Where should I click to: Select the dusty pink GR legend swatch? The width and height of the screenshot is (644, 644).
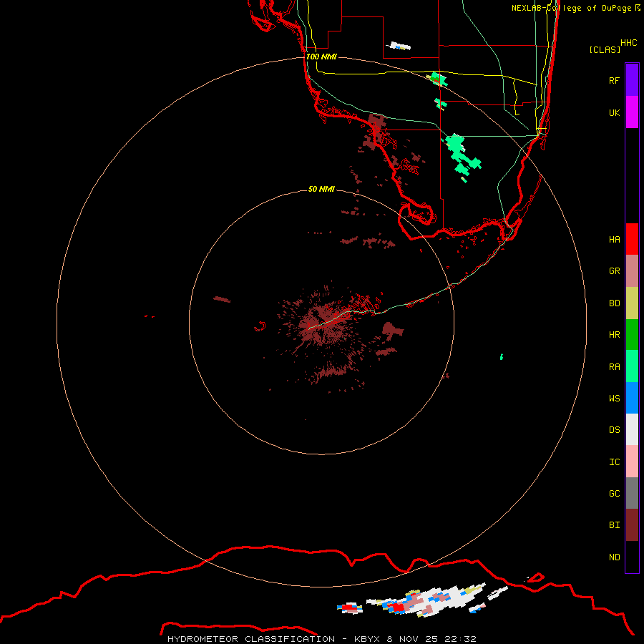click(632, 271)
